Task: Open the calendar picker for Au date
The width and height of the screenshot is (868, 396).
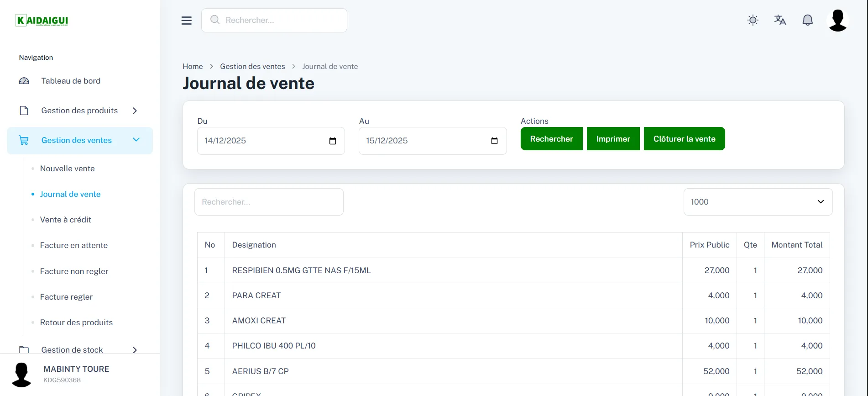Action: point(494,141)
